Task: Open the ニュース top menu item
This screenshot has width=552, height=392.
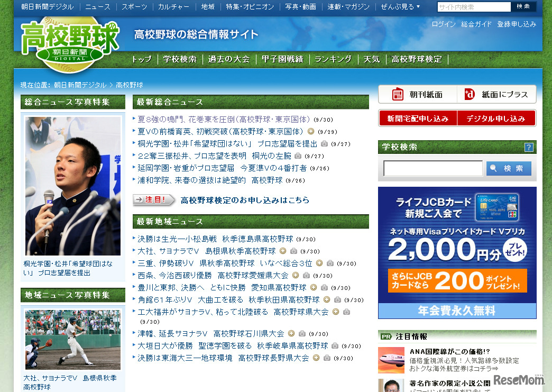Action: point(98,7)
